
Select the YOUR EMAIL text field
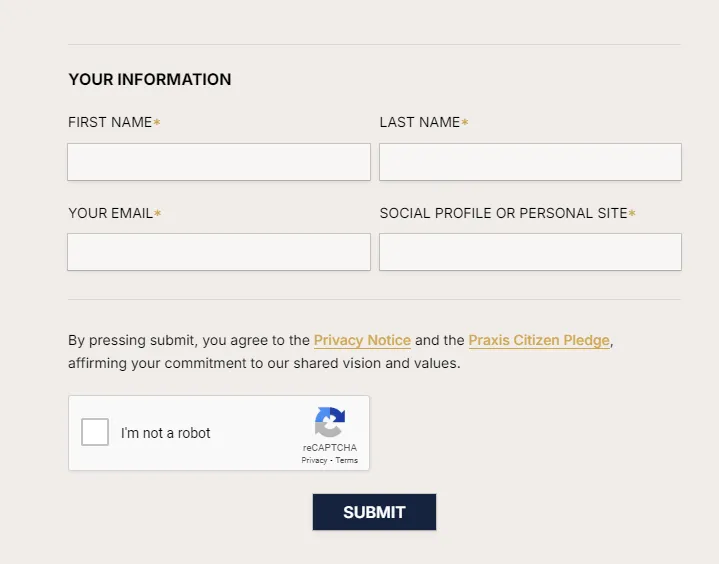[219, 252]
